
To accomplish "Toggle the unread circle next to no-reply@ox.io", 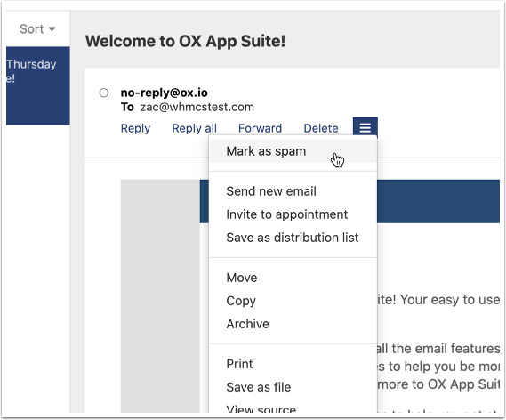I will coord(103,93).
